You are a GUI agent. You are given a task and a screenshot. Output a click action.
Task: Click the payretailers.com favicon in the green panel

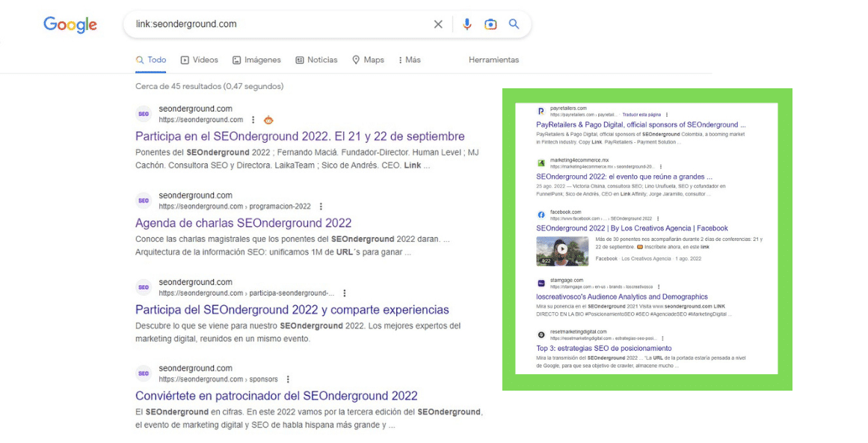pos(542,110)
